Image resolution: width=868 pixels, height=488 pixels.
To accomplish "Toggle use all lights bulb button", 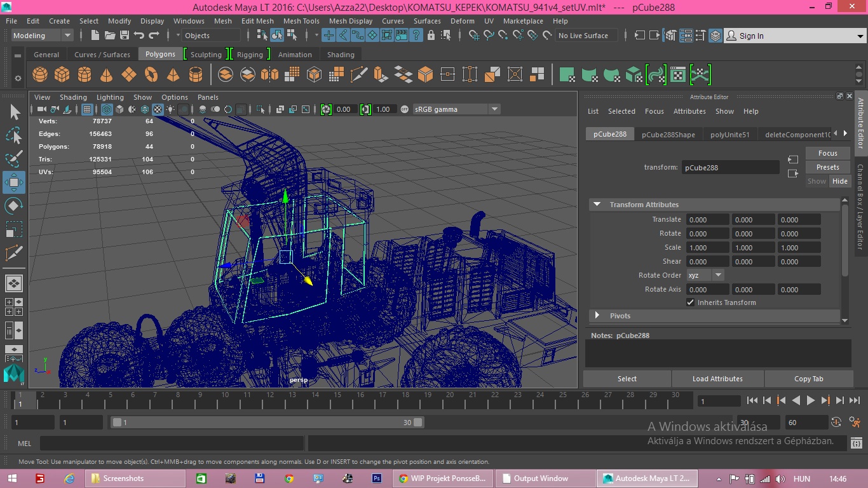I will [170, 109].
